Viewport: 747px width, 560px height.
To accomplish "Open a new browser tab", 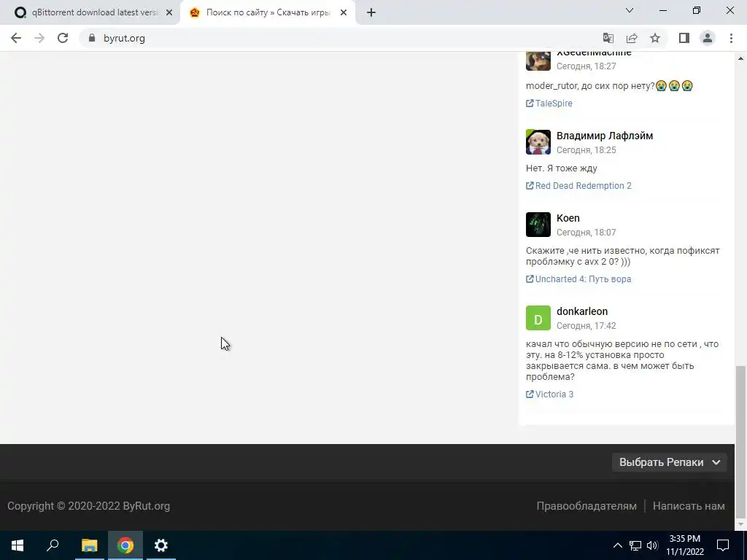I will tap(371, 13).
